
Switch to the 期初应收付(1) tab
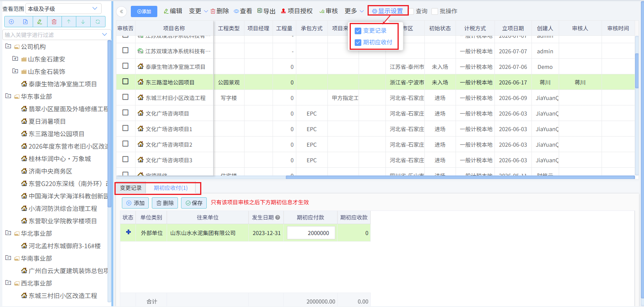(171, 188)
